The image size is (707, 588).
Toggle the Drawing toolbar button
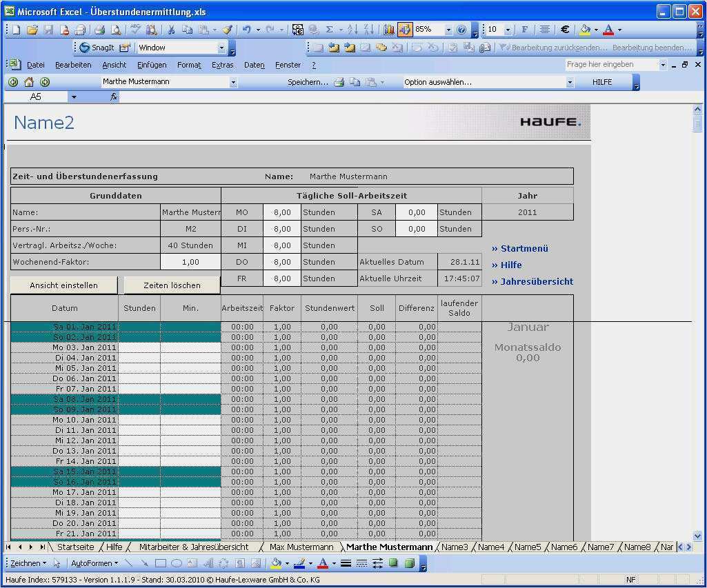pyautogui.click(x=405, y=30)
